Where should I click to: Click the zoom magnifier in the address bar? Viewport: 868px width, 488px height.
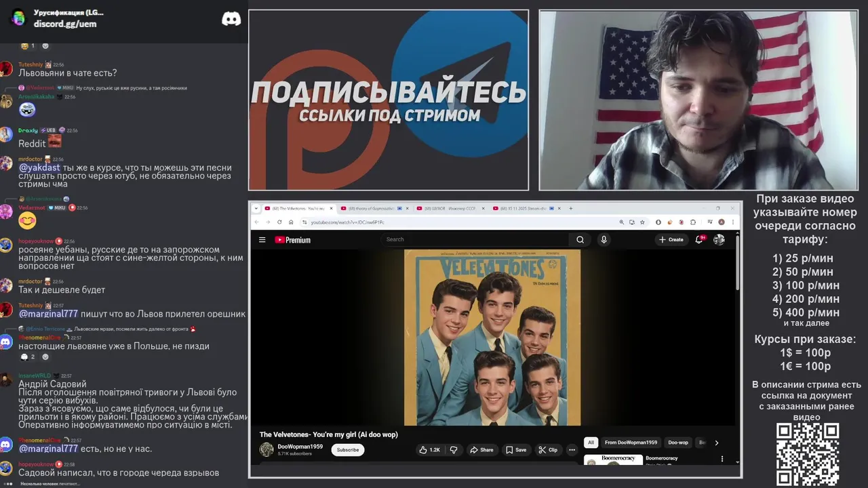621,222
